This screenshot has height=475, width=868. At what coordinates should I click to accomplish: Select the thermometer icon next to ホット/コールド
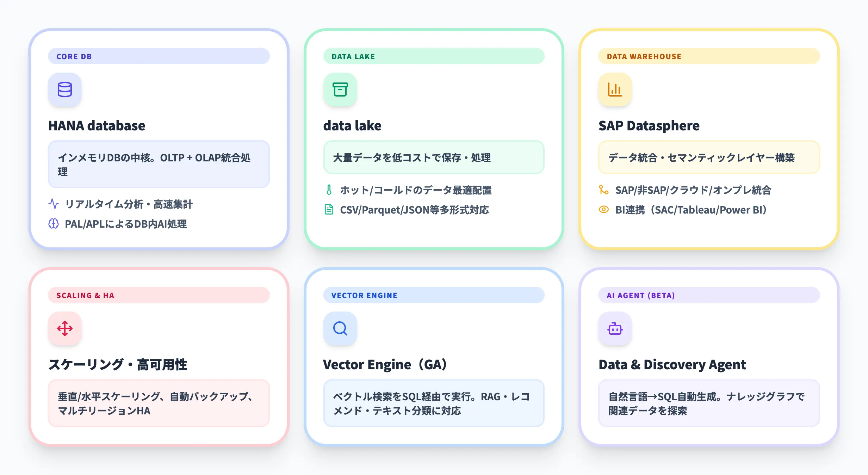pyautogui.click(x=329, y=190)
